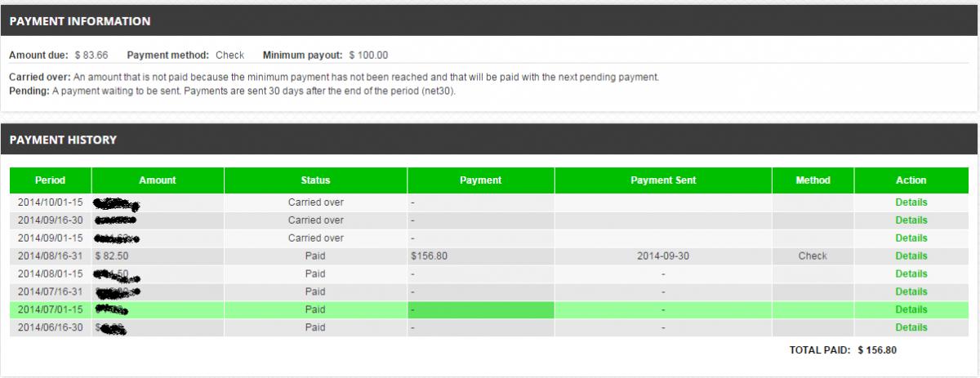
Task: Click the Payment Sent column header
Action: click(x=663, y=180)
